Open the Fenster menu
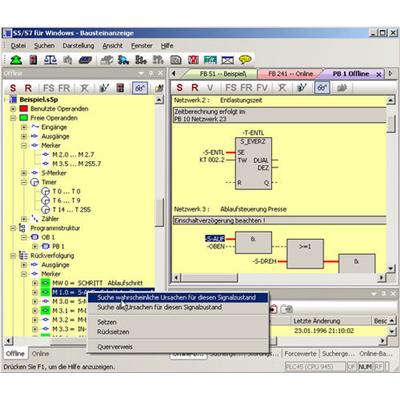The image size is (400, 400). (x=141, y=46)
